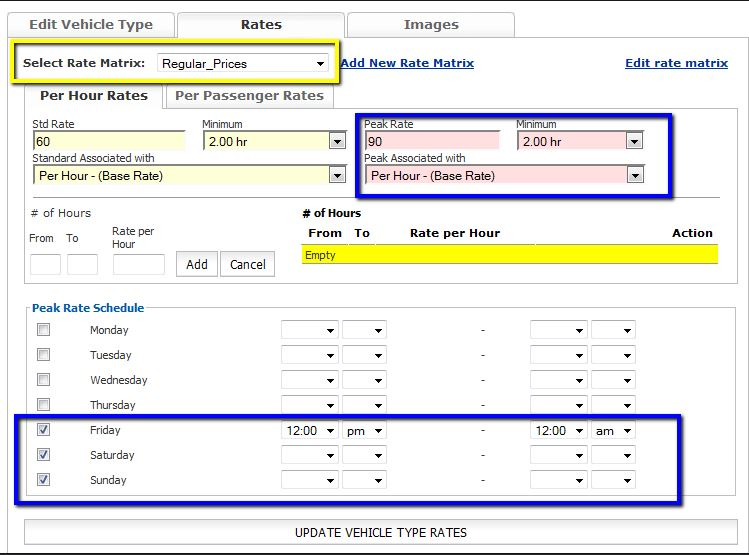Open Friday start time 12:00 dropdown

coord(309,430)
